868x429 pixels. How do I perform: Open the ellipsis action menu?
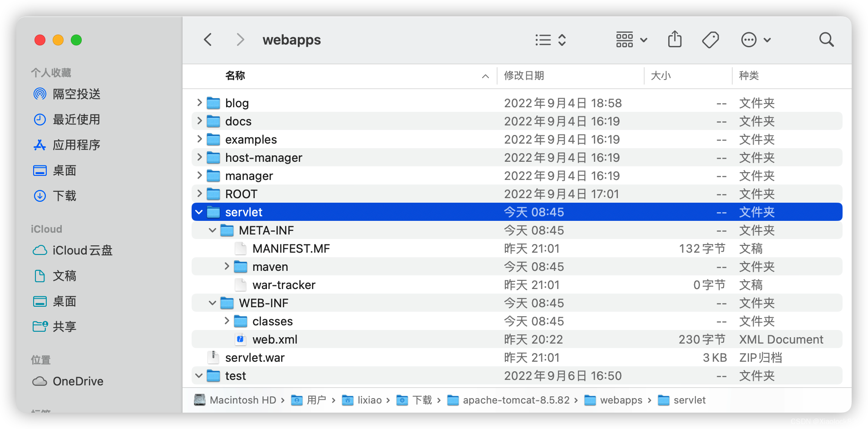(x=756, y=40)
